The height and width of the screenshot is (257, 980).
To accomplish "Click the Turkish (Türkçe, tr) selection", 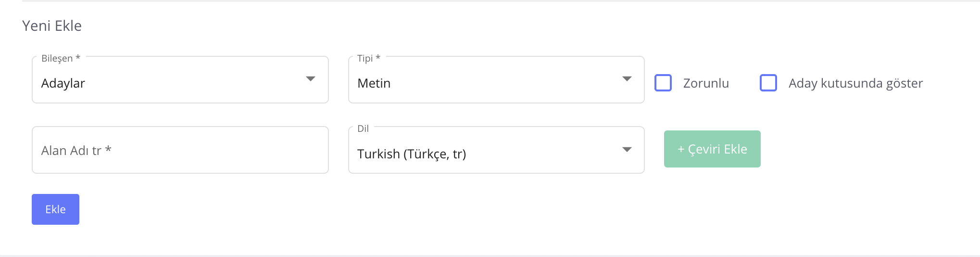I will 412,154.
